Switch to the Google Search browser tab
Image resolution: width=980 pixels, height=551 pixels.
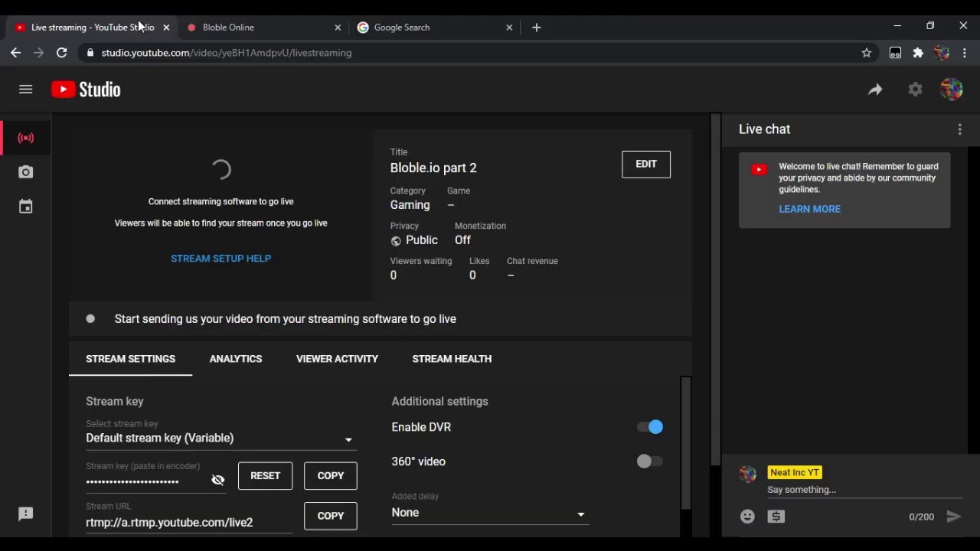435,28
